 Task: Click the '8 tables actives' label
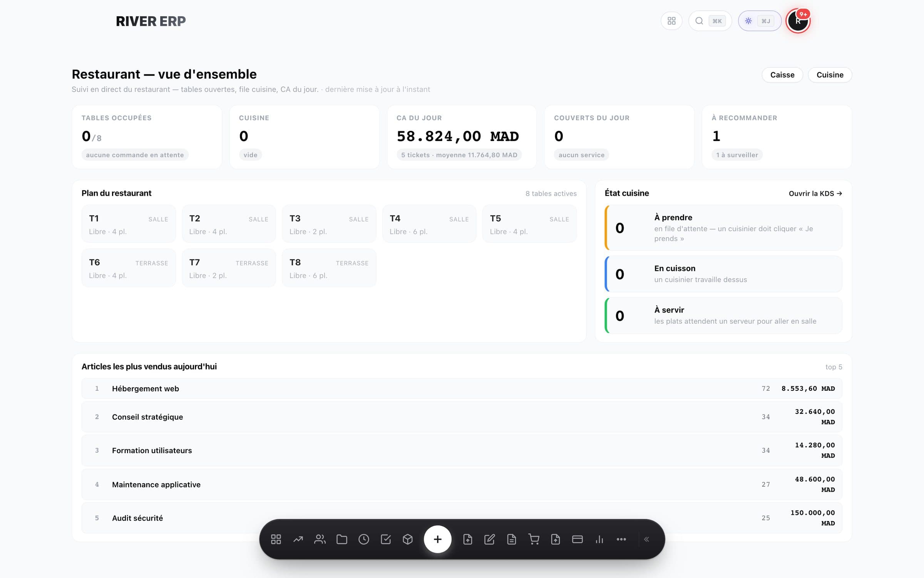pos(551,193)
